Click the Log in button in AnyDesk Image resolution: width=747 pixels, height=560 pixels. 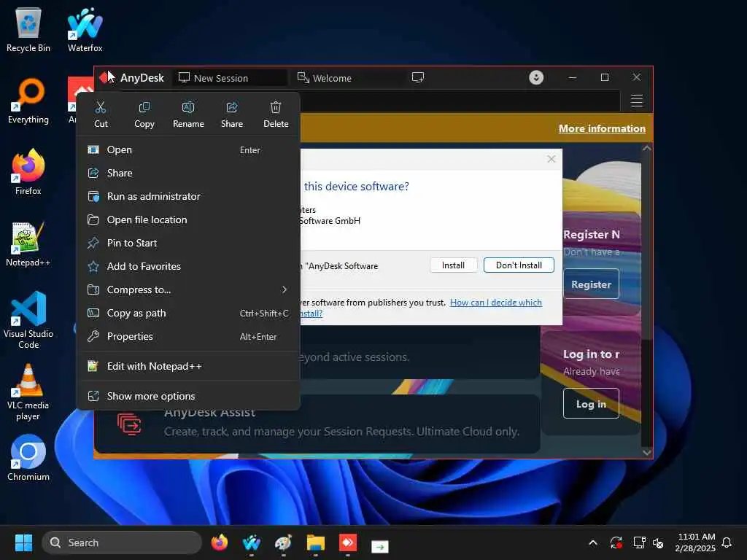pos(591,404)
